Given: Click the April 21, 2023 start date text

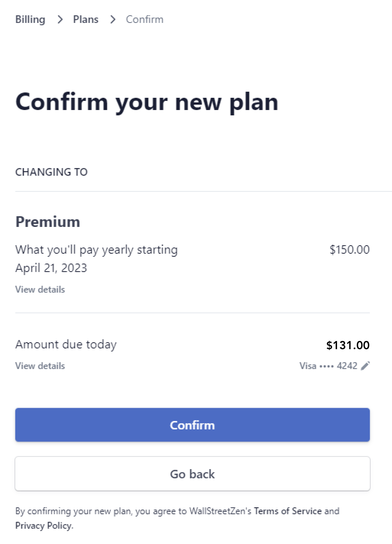Looking at the screenshot, I should (x=51, y=268).
